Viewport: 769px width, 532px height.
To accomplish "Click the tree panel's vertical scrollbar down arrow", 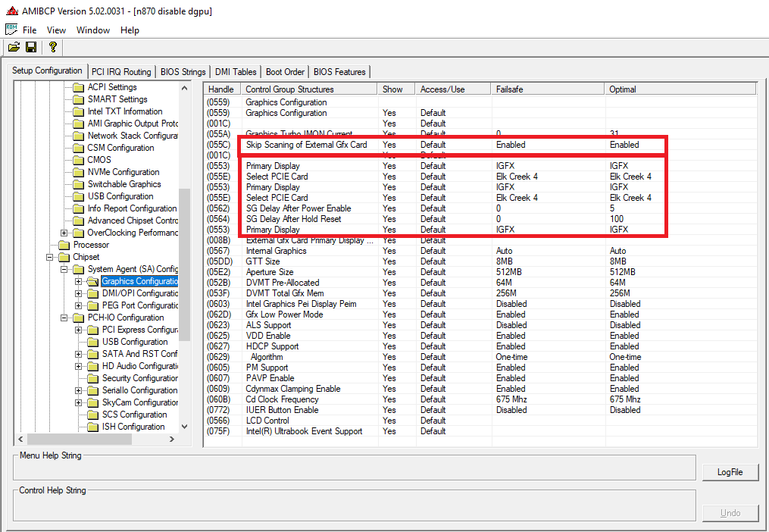I will [x=184, y=427].
